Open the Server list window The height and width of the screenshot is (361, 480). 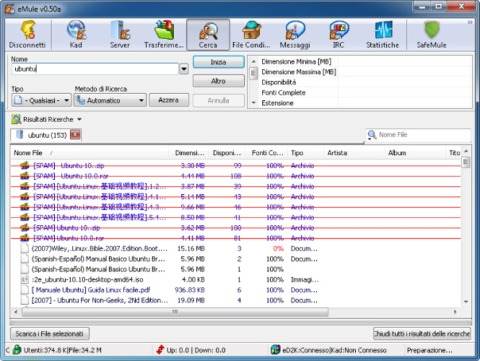120,35
